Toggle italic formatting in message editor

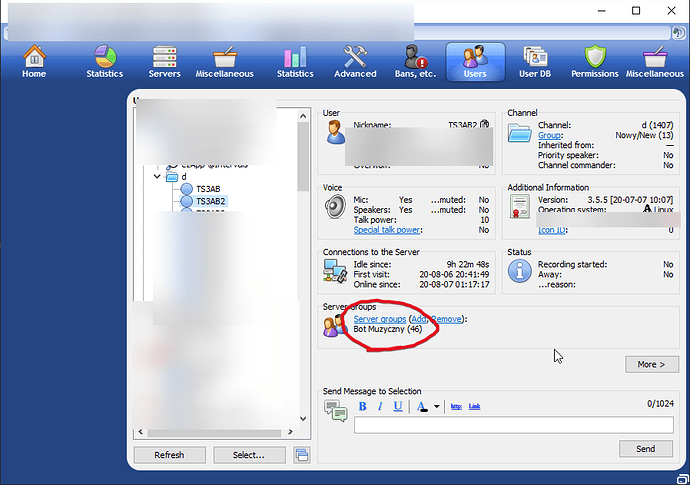(x=381, y=406)
